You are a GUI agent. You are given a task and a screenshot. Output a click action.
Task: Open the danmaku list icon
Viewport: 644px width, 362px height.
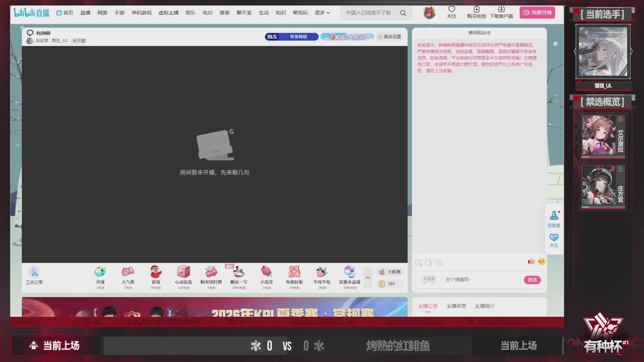[438, 262]
